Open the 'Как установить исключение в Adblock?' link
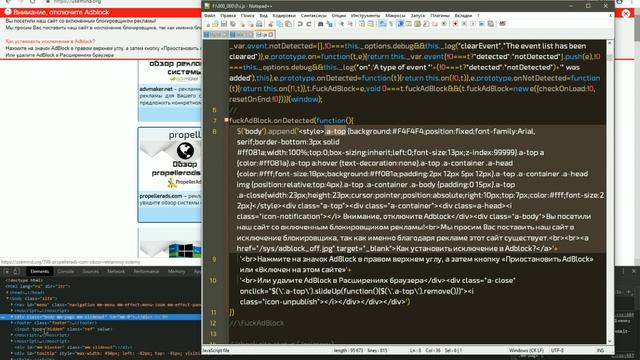The width and height of the screenshot is (640, 360). click(x=50, y=41)
